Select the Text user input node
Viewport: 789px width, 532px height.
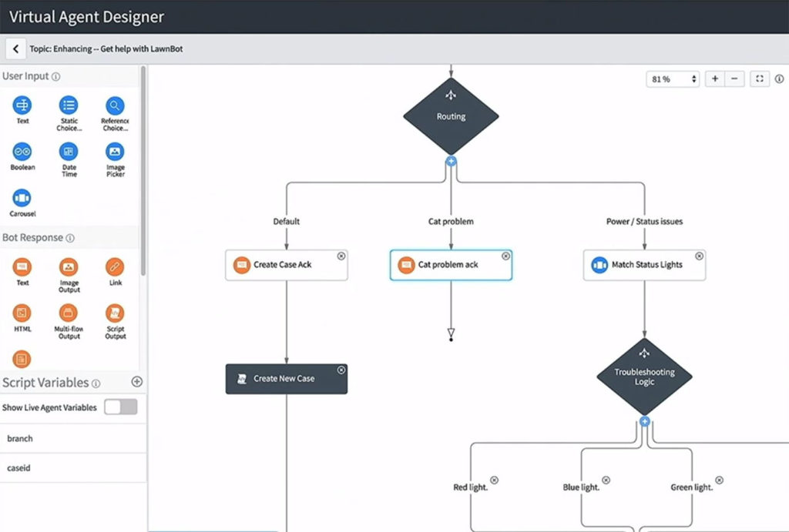pos(22,106)
